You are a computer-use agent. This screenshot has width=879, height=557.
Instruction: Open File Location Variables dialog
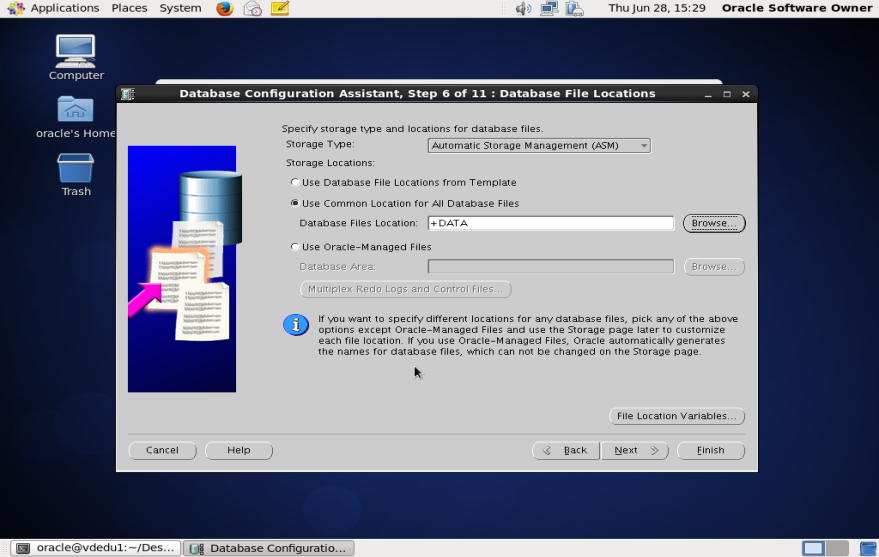[x=677, y=416]
